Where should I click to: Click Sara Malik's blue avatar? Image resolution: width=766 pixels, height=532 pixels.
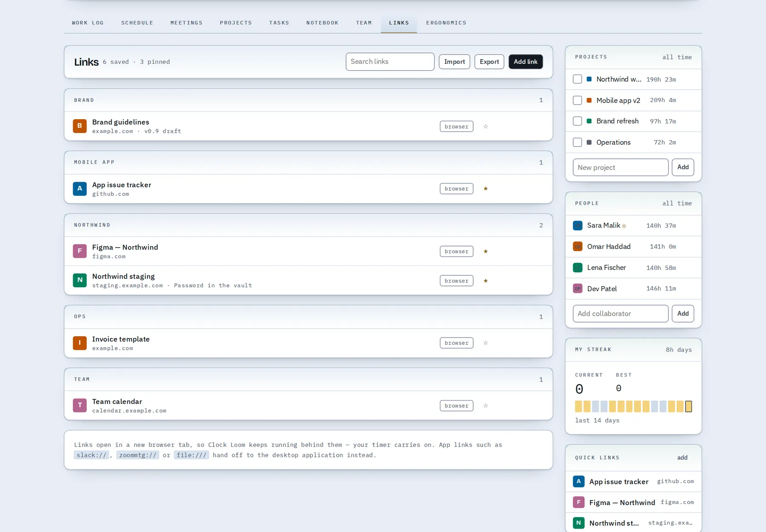tap(577, 226)
